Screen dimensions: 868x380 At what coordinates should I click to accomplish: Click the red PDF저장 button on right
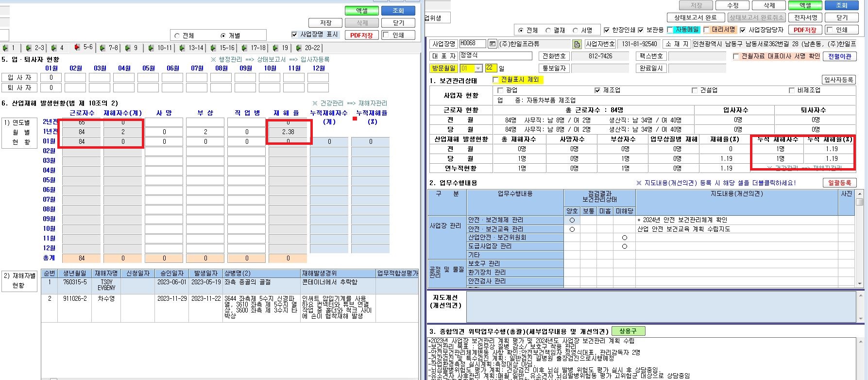click(804, 30)
